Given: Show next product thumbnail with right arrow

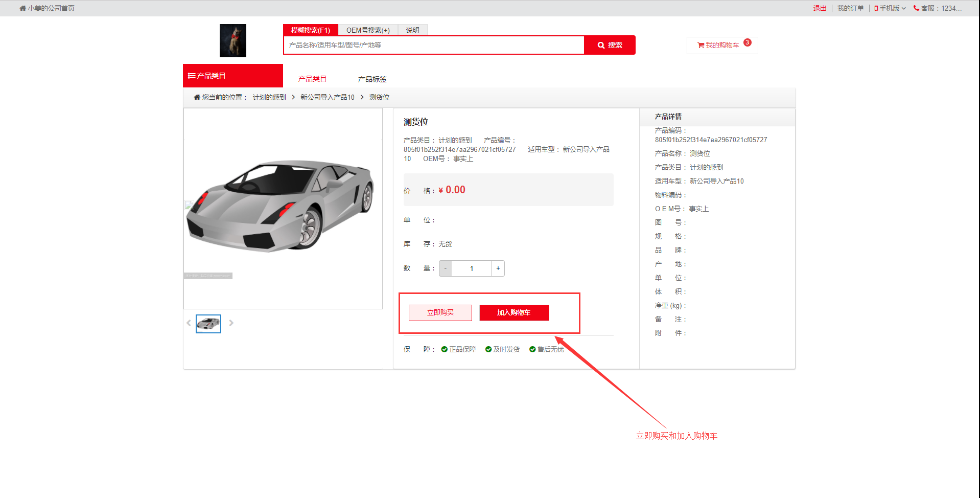Looking at the screenshot, I should [231, 323].
